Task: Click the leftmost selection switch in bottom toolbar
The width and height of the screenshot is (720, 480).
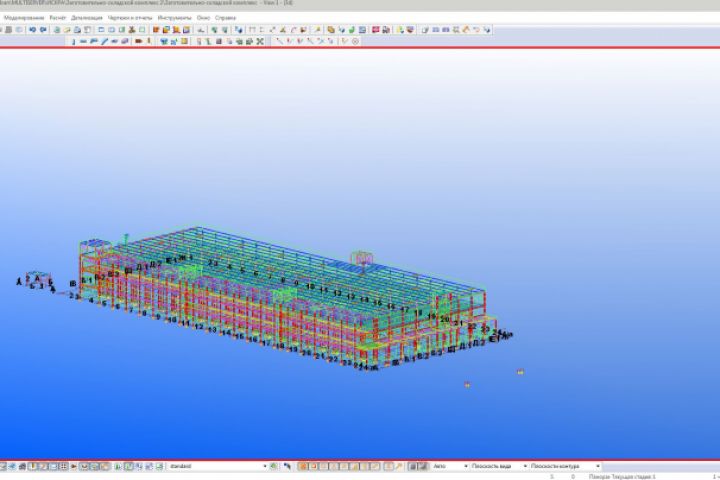Action: pos(4,466)
